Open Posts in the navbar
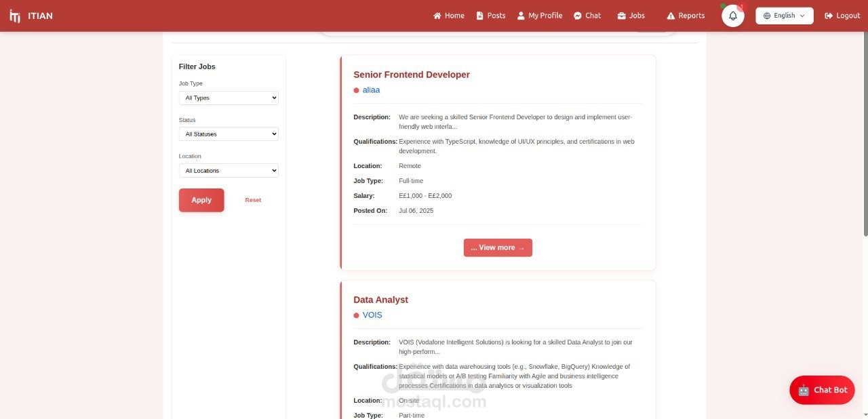Screen dimensions: 868x419 point(491,16)
